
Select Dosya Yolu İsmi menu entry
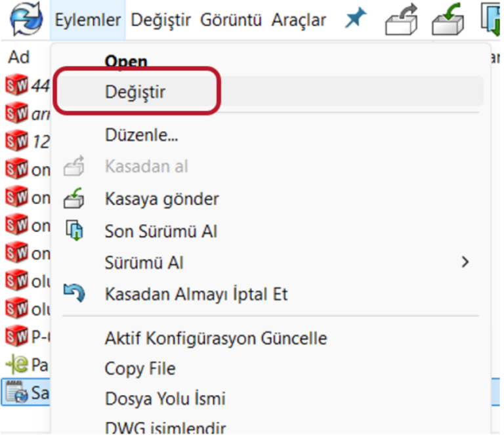165,398
